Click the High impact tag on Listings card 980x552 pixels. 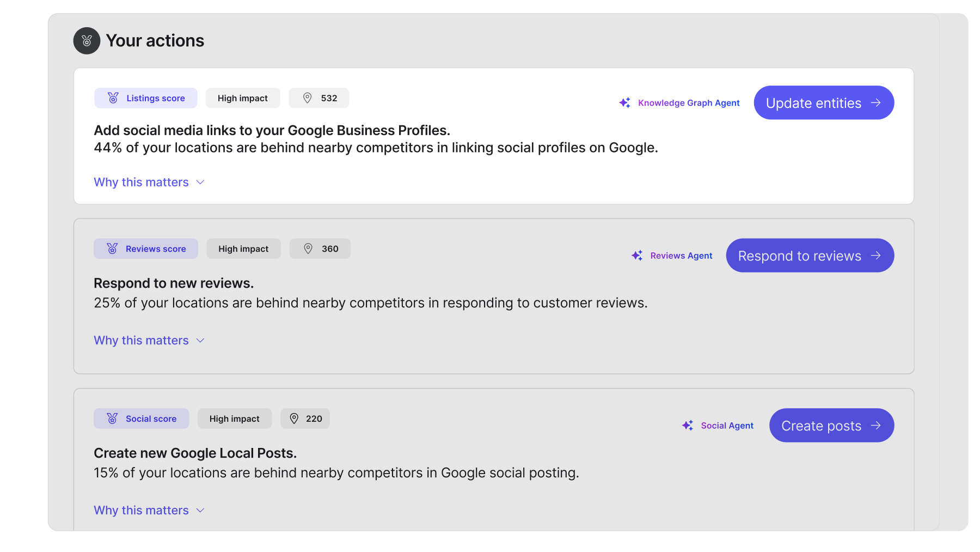coord(243,98)
